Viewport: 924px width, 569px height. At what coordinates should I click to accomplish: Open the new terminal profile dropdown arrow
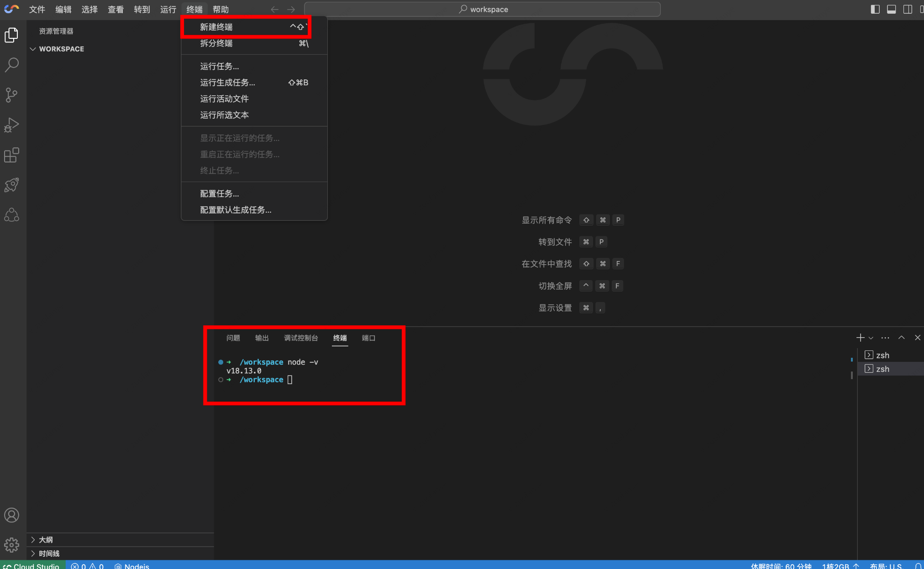click(x=871, y=338)
